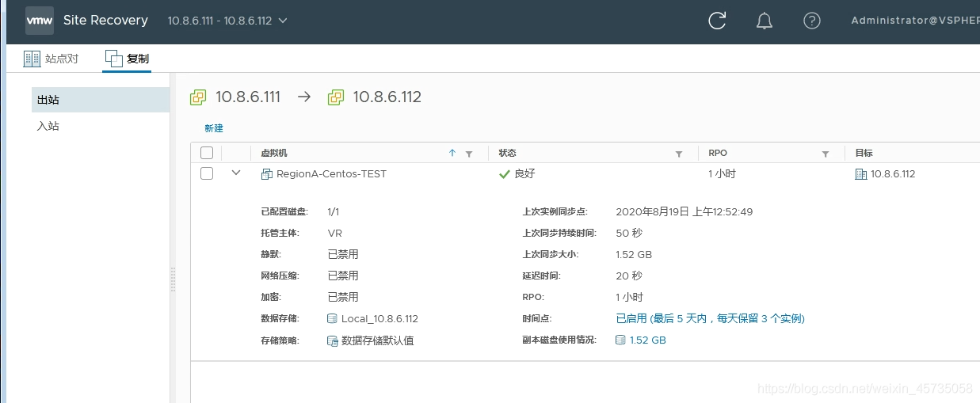The image size is (980, 403).
Task: Click the 新建 button
Action: click(214, 128)
